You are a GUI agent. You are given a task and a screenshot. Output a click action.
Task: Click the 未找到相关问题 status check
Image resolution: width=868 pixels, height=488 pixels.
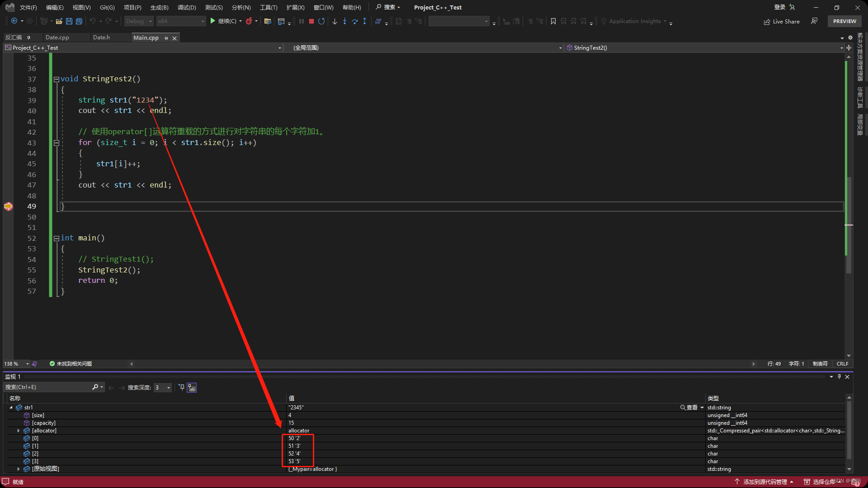(x=71, y=364)
